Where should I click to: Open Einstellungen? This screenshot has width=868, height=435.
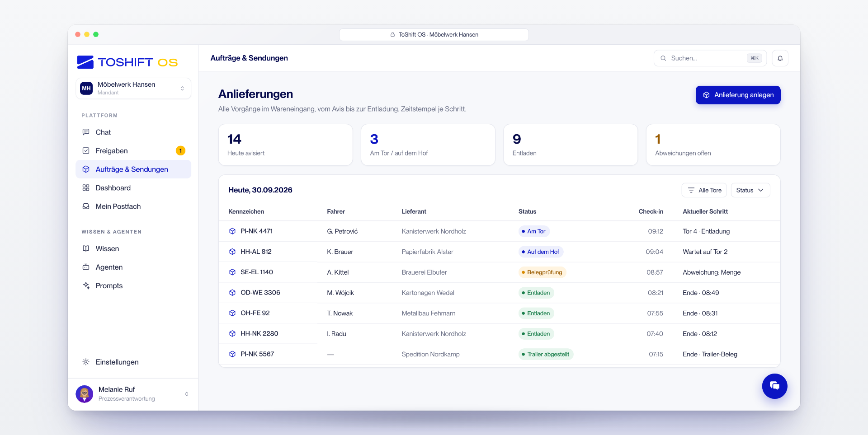tap(133, 362)
